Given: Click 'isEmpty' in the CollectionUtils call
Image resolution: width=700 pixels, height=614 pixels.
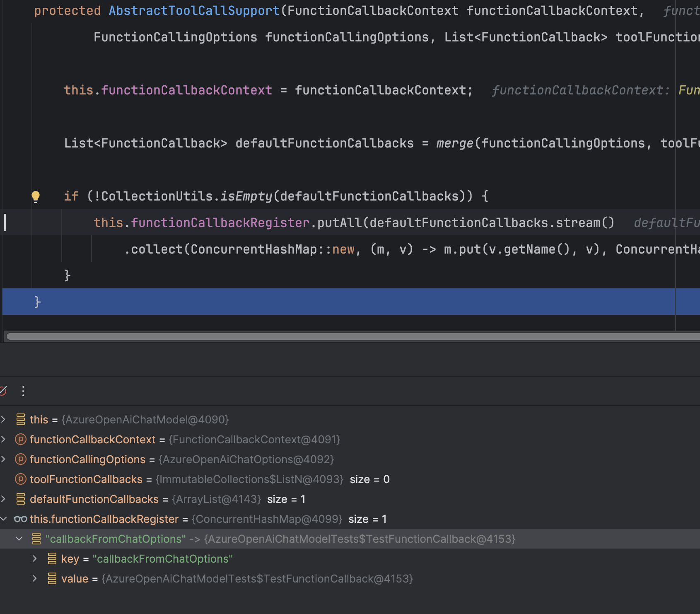Looking at the screenshot, I should click(x=246, y=196).
